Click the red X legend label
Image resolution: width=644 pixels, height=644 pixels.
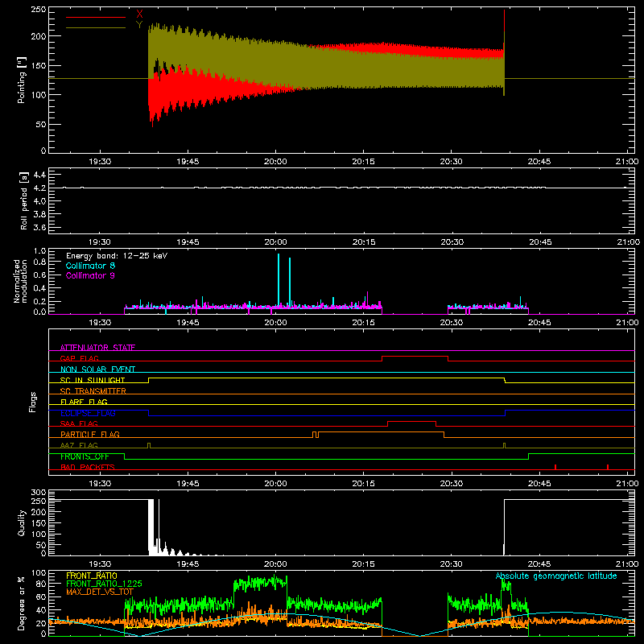(x=139, y=14)
